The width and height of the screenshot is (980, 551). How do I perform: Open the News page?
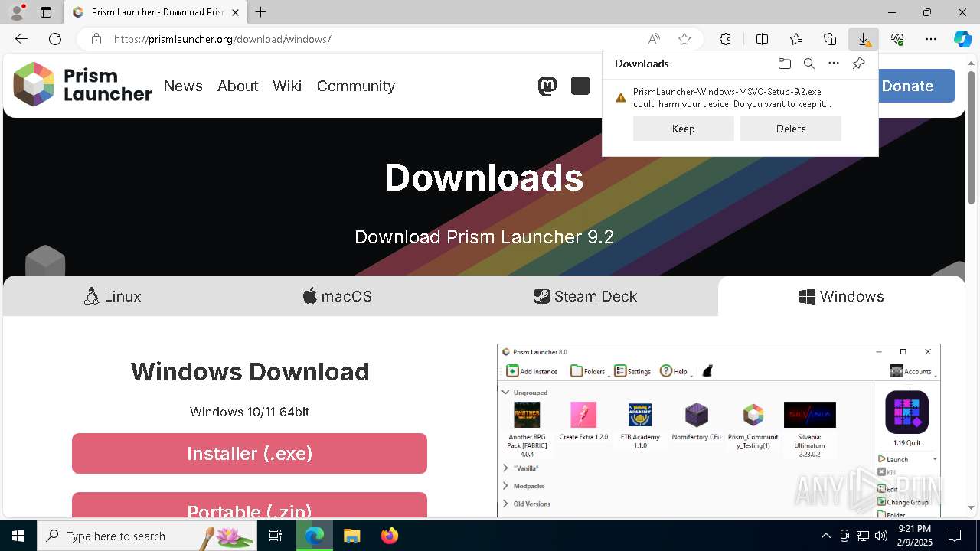point(183,86)
